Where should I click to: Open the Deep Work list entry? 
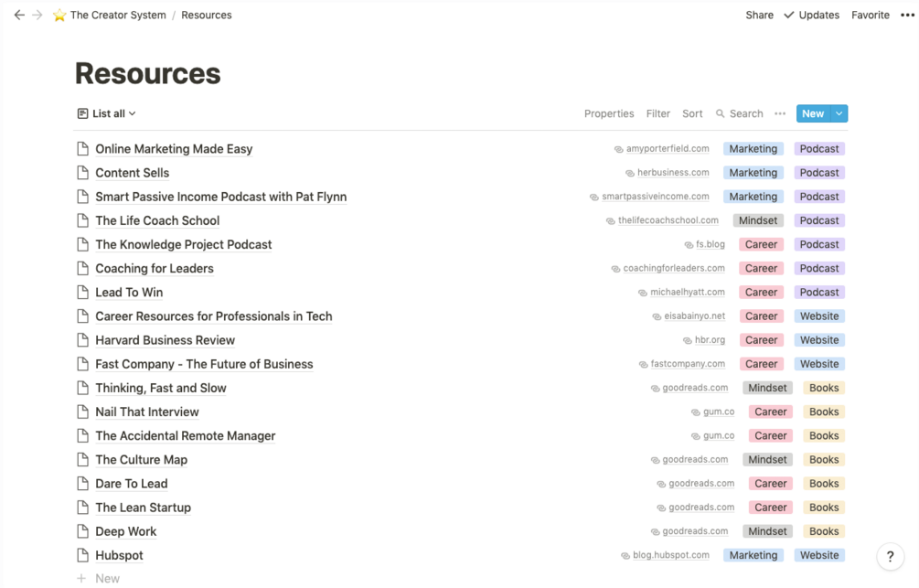coord(126,531)
